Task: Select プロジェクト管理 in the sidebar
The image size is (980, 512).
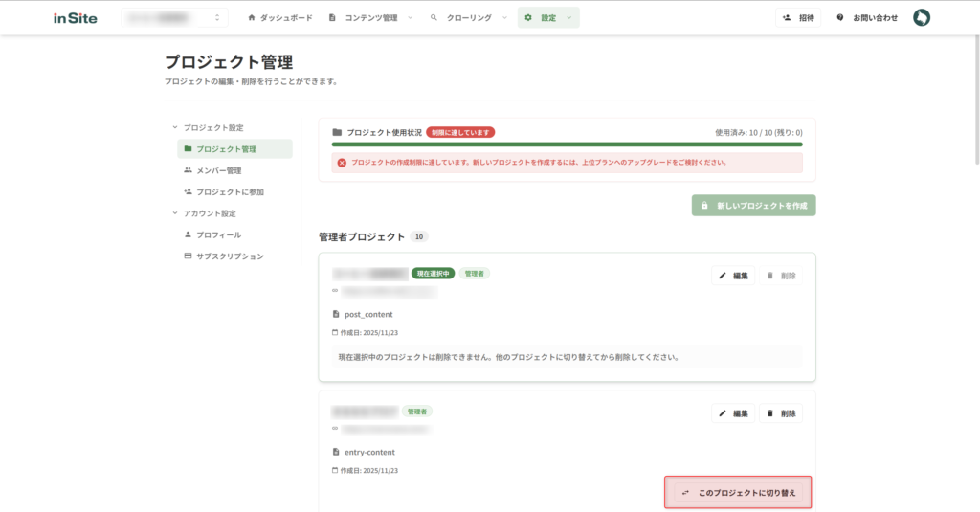Action: click(226, 149)
